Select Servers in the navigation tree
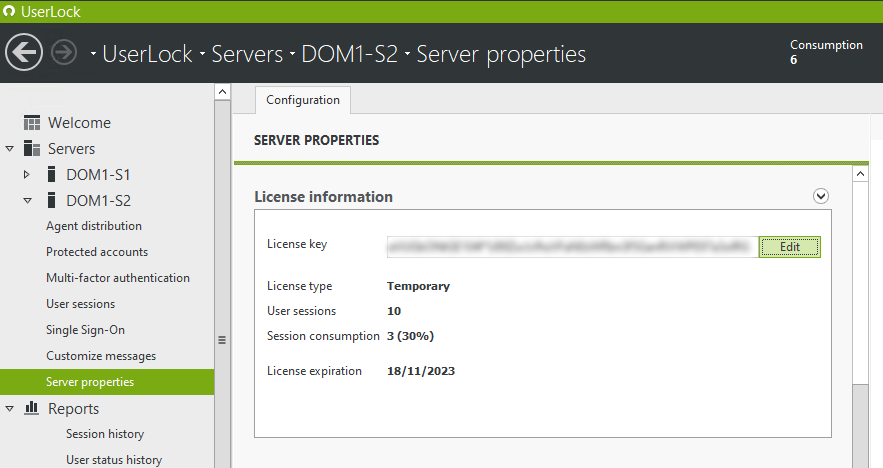 click(72, 149)
